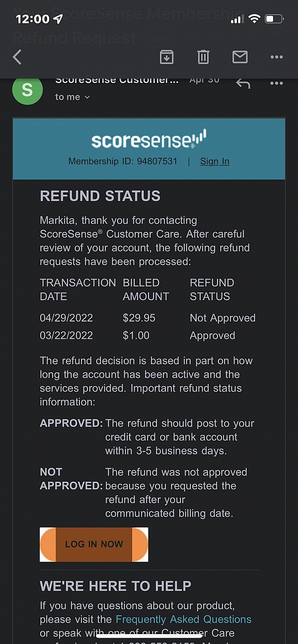
Task: Tap the ScoreSense logo in the banner
Action: (x=149, y=139)
